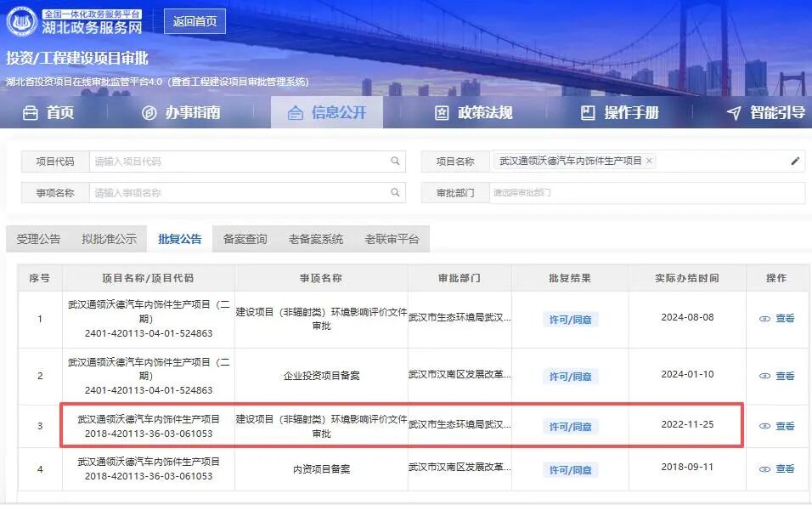Click the 投资/工程建设项目审批 heading
The height and width of the screenshot is (505, 812).
coord(77,58)
